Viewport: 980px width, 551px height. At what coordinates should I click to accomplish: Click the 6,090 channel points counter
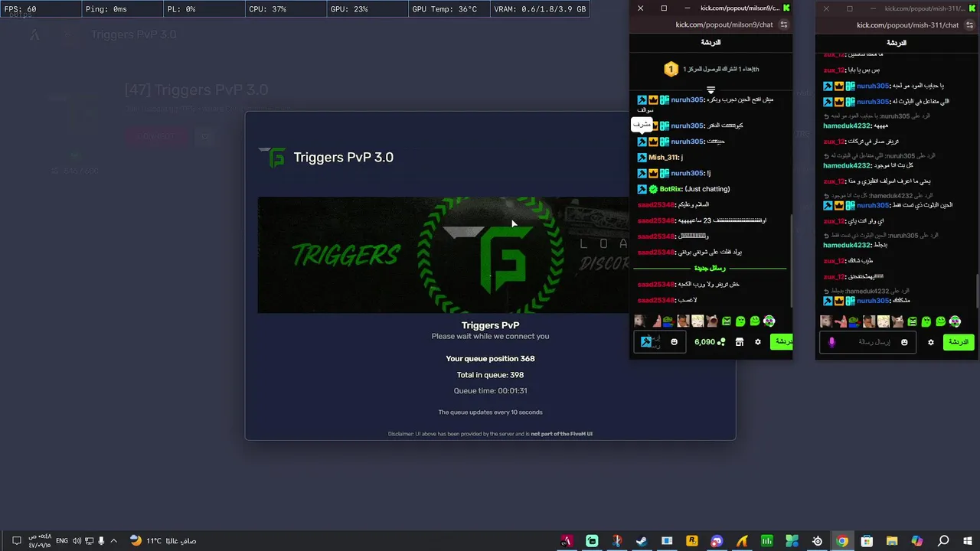(x=709, y=342)
